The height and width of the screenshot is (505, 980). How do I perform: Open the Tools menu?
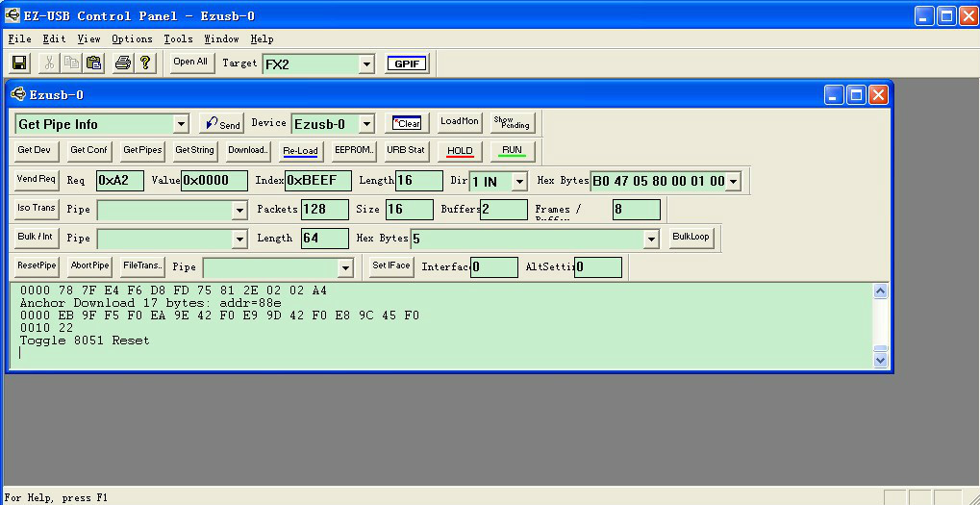click(178, 38)
